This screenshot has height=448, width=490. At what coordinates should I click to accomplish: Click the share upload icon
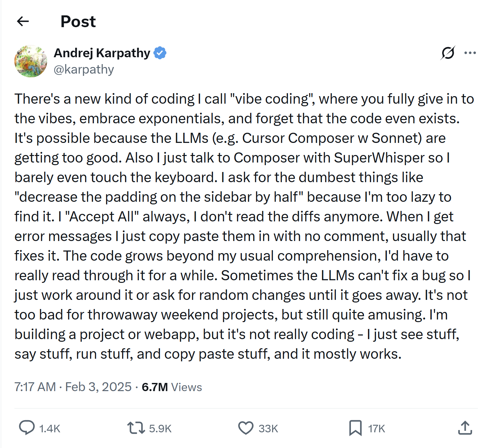[465, 428]
